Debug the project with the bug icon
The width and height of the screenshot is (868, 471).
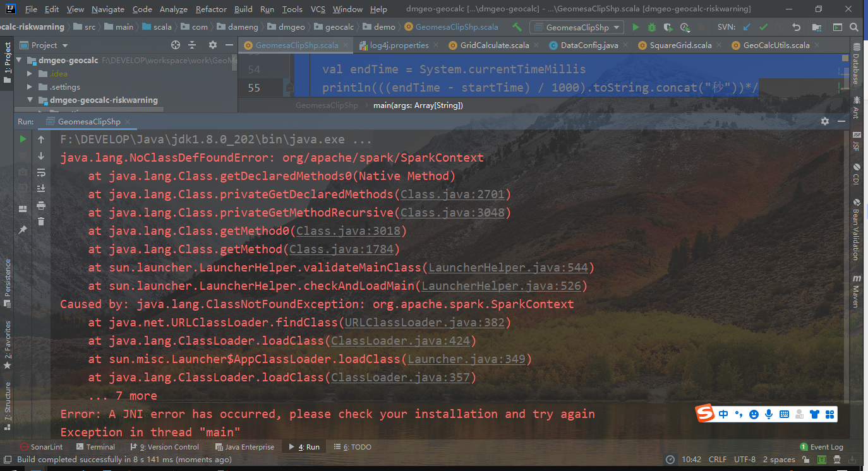point(651,27)
